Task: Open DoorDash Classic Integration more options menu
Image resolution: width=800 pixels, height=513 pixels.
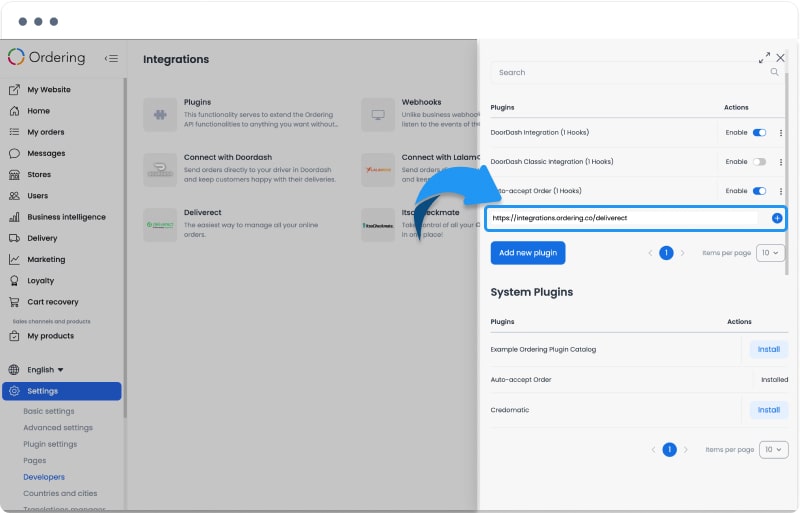Action: pos(781,162)
